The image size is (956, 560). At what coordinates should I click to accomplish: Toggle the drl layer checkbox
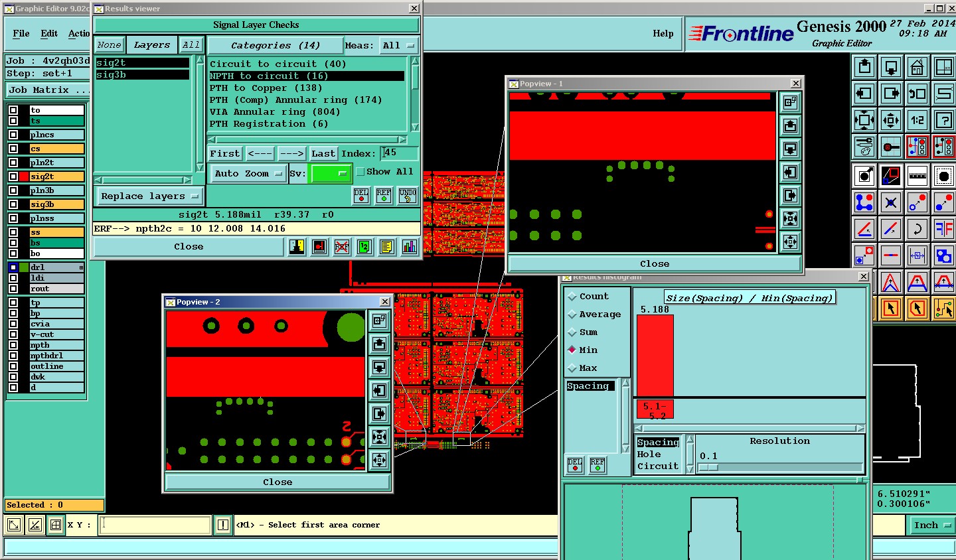point(13,267)
